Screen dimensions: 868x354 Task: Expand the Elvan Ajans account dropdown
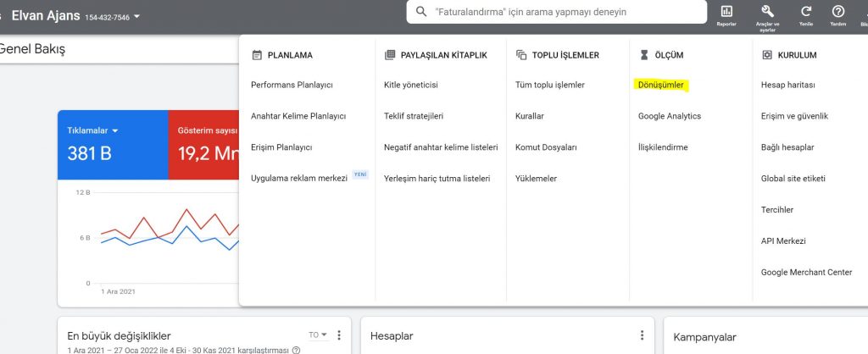pyautogui.click(x=136, y=17)
